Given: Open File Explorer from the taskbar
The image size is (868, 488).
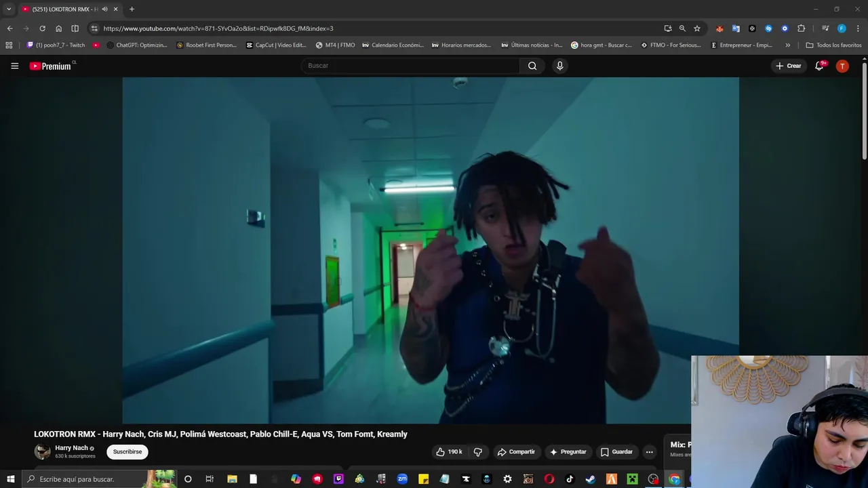Looking at the screenshot, I should pyautogui.click(x=232, y=479).
